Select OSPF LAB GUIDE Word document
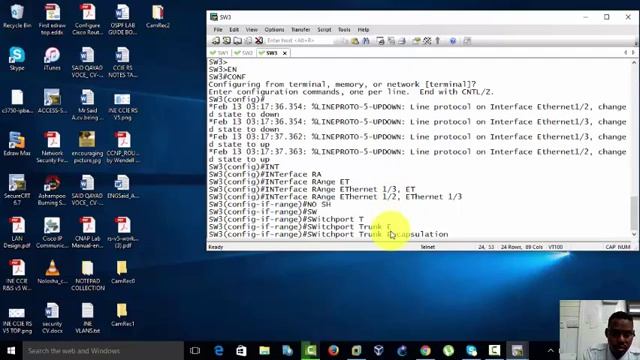 (x=122, y=20)
